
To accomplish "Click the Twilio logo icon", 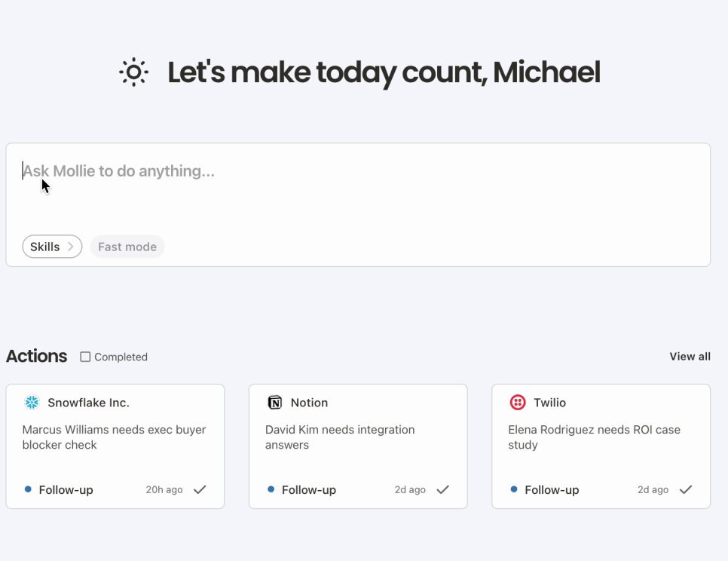I will [518, 402].
